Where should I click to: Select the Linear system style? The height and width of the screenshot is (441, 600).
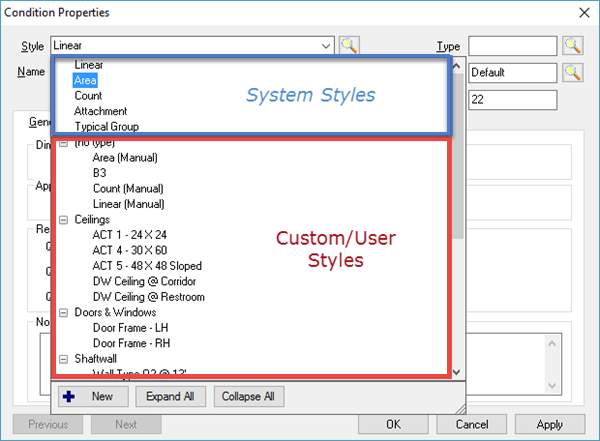tap(89, 65)
